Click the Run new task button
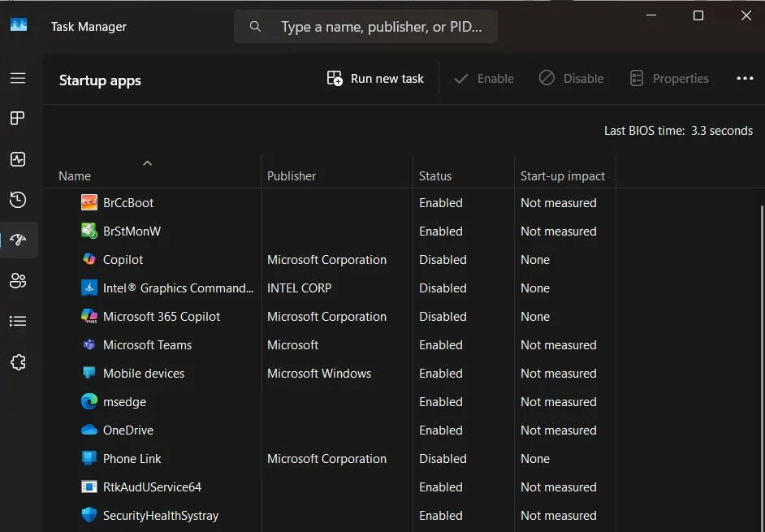The image size is (765, 532). point(376,79)
